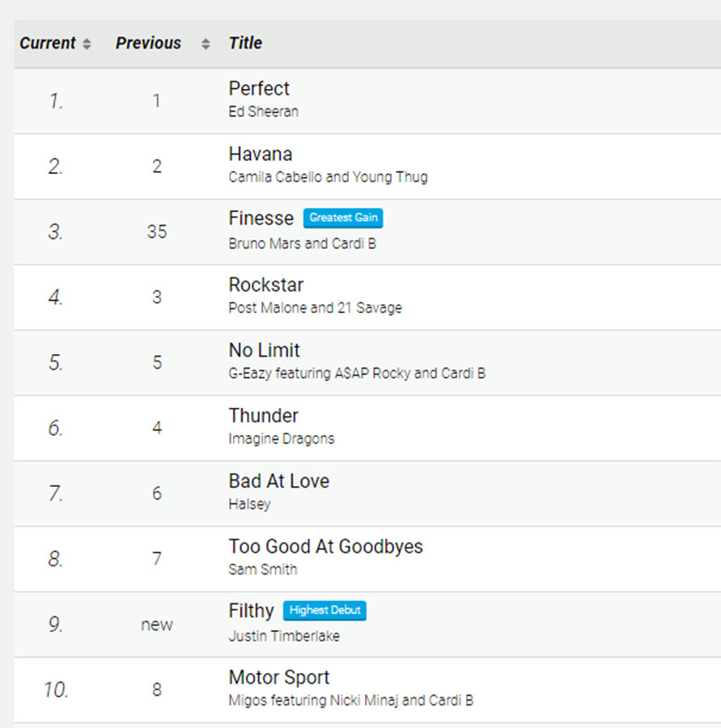Click current rank 1. in Perfect row
721x728 pixels.
tap(56, 101)
